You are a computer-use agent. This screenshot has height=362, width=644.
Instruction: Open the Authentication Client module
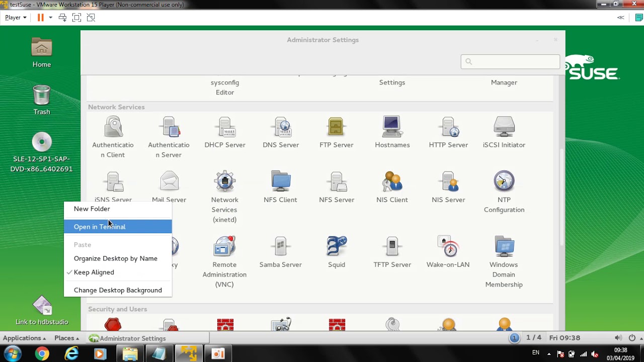pyautogui.click(x=113, y=137)
